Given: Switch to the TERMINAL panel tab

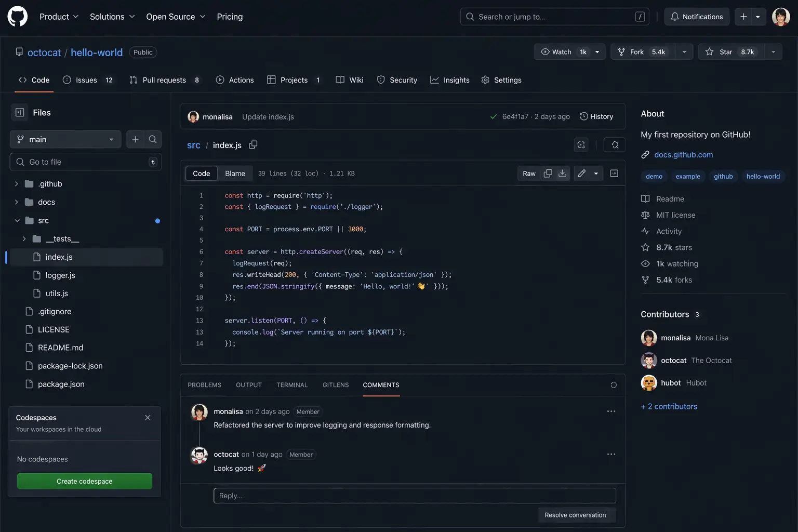Looking at the screenshot, I should click(292, 385).
